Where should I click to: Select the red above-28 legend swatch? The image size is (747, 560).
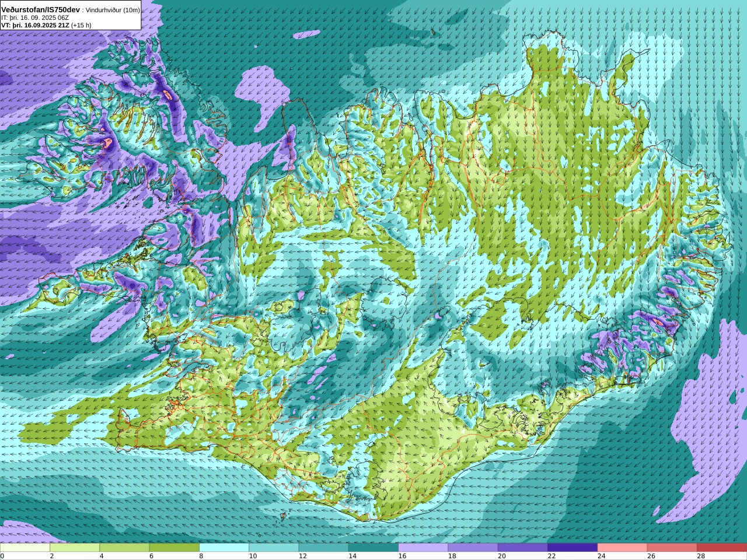pos(722,548)
